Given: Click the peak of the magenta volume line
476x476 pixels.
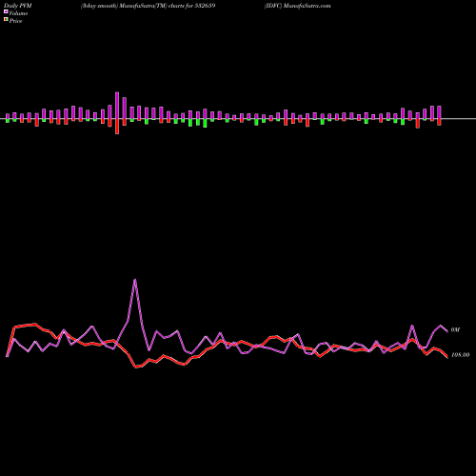Looking at the screenshot, I should click(135, 280).
